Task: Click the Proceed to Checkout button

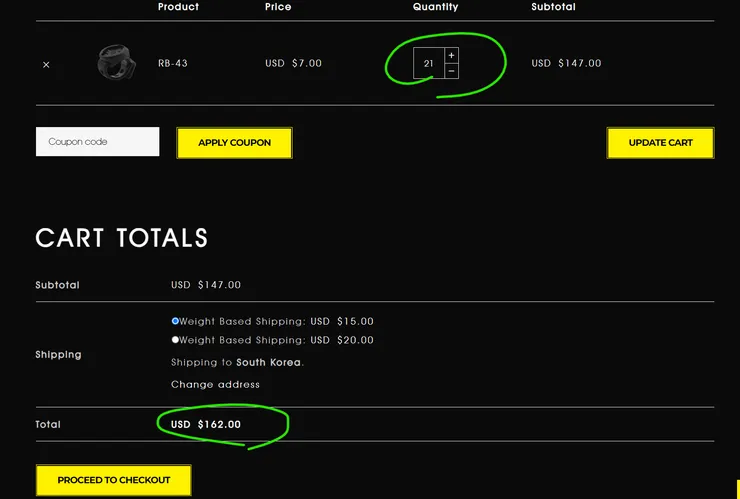Action: click(x=114, y=480)
